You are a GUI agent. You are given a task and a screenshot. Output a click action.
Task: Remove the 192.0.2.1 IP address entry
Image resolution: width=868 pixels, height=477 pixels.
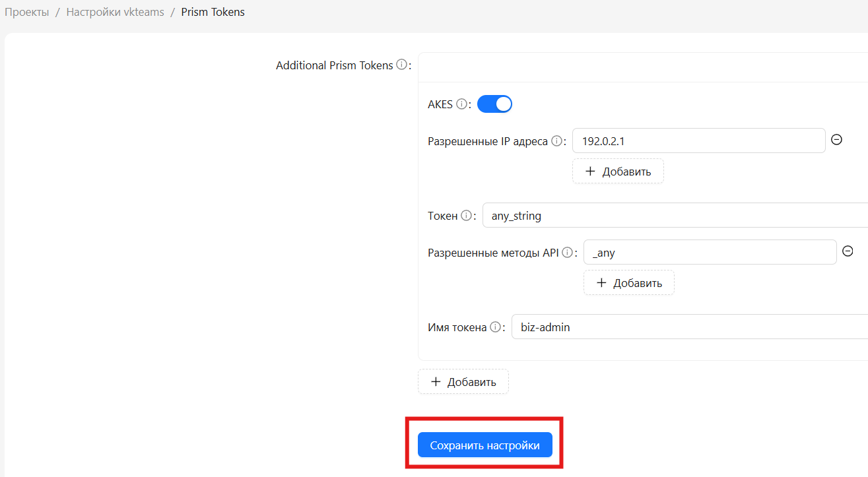point(836,140)
